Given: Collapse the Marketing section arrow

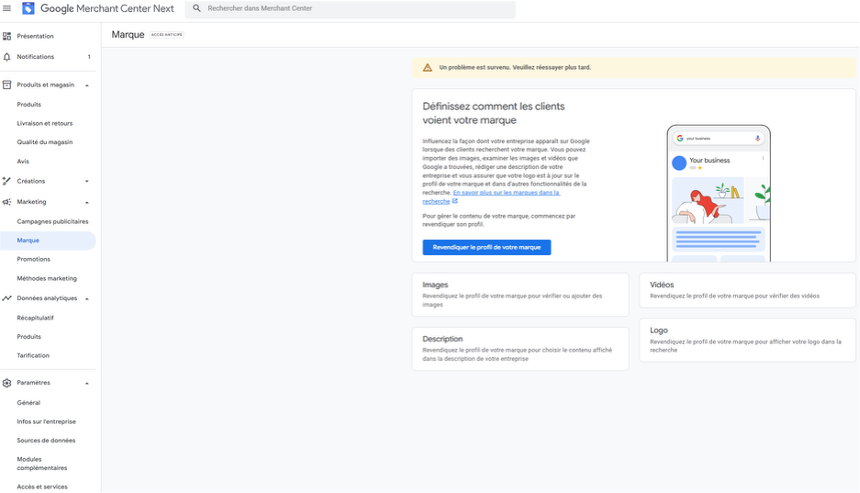Looking at the screenshot, I should [87, 202].
